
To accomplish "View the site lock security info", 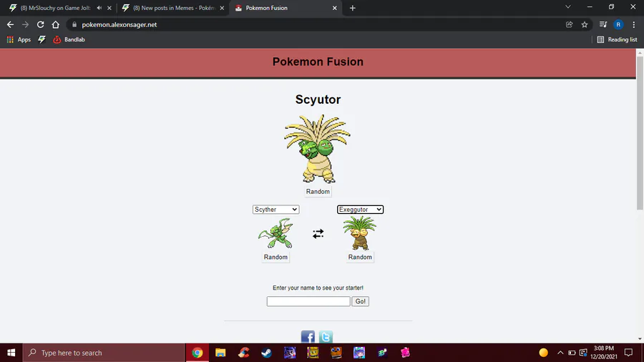I will (74, 24).
